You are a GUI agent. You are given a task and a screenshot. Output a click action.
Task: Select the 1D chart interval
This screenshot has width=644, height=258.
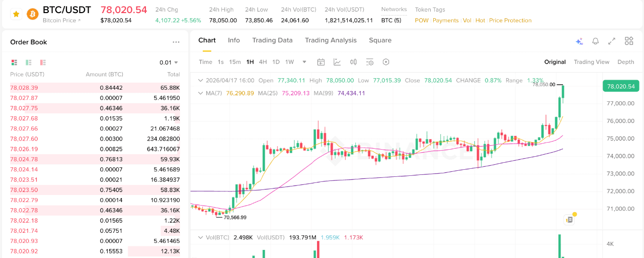pyautogui.click(x=276, y=62)
